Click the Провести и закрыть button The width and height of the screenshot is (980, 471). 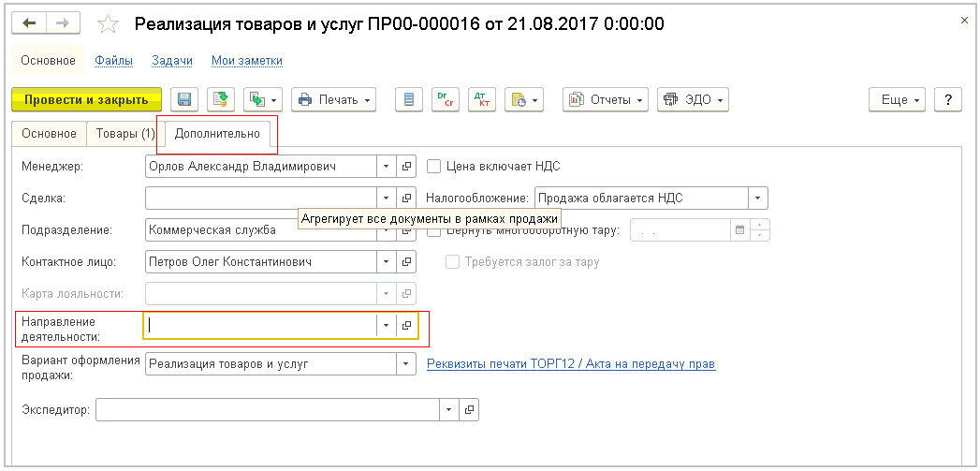(86, 99)
